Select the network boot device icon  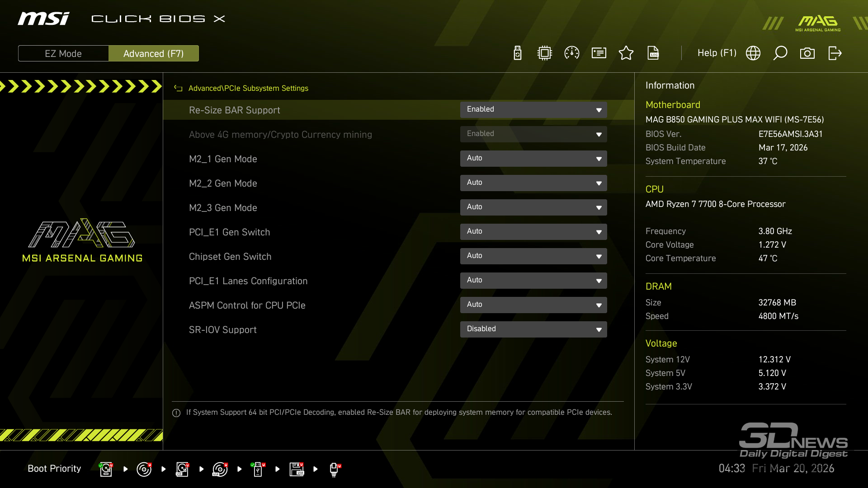click(335, 469)
